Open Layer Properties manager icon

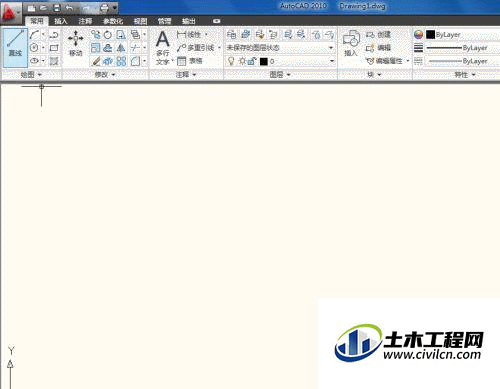tap(231, 34)
